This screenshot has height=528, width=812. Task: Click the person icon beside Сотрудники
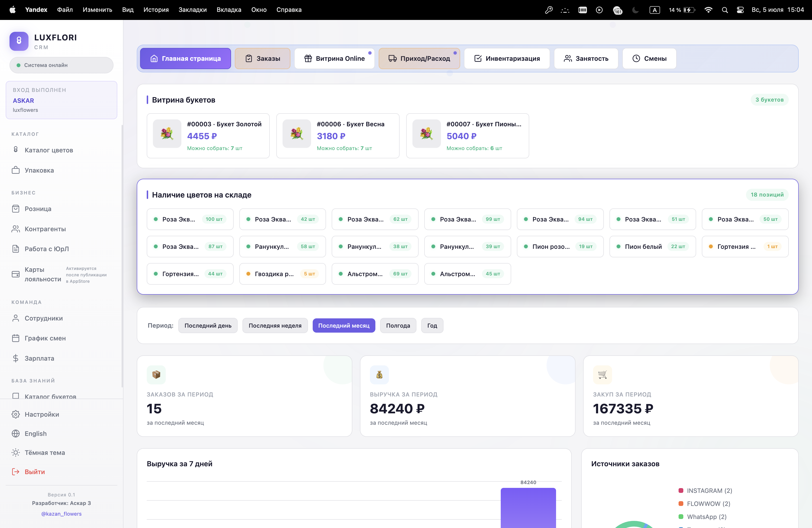[x=16, y=318]
